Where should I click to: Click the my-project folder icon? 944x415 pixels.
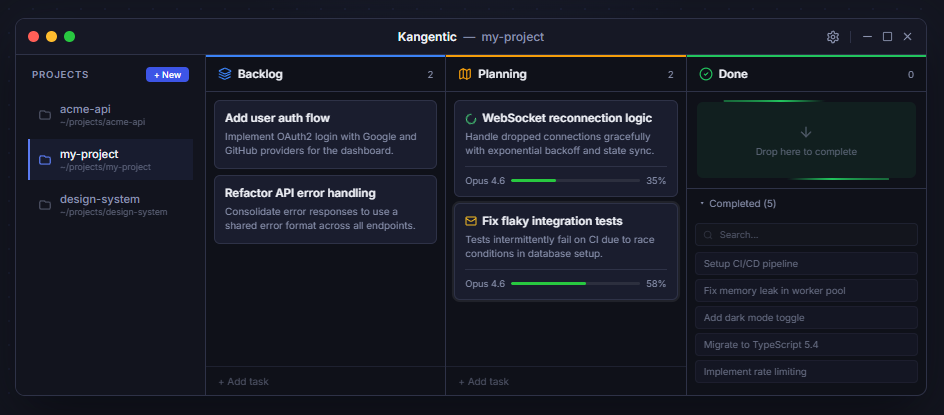coord(45,160)
